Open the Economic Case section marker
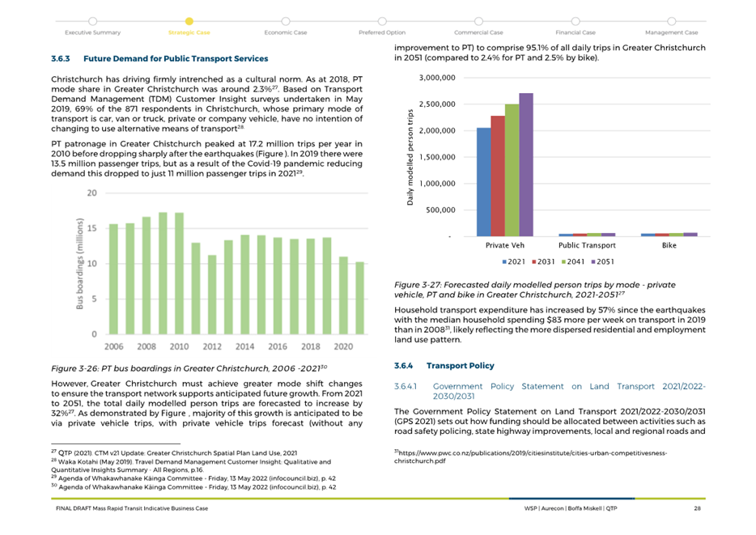The height and width of the screenshot is (535, 756). 286,32
